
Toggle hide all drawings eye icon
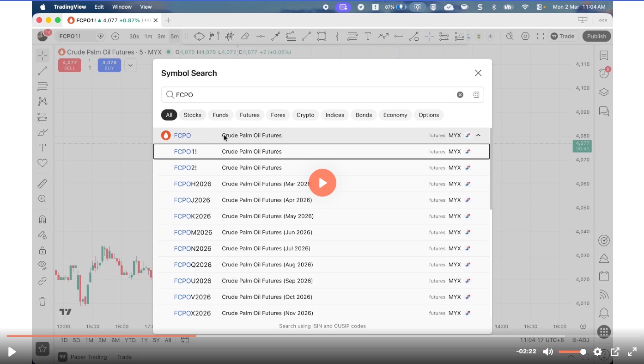(43, 265)
